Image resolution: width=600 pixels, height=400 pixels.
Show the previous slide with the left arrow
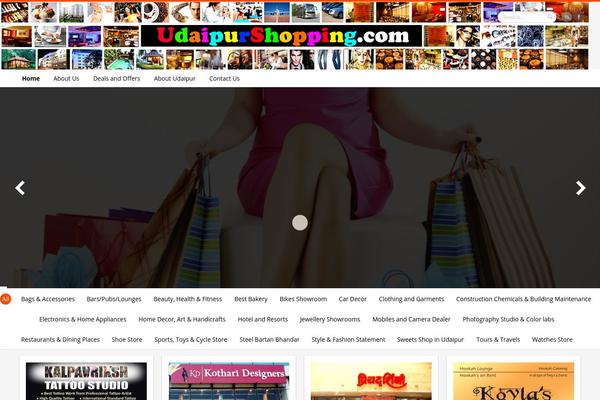pos(20,188)
